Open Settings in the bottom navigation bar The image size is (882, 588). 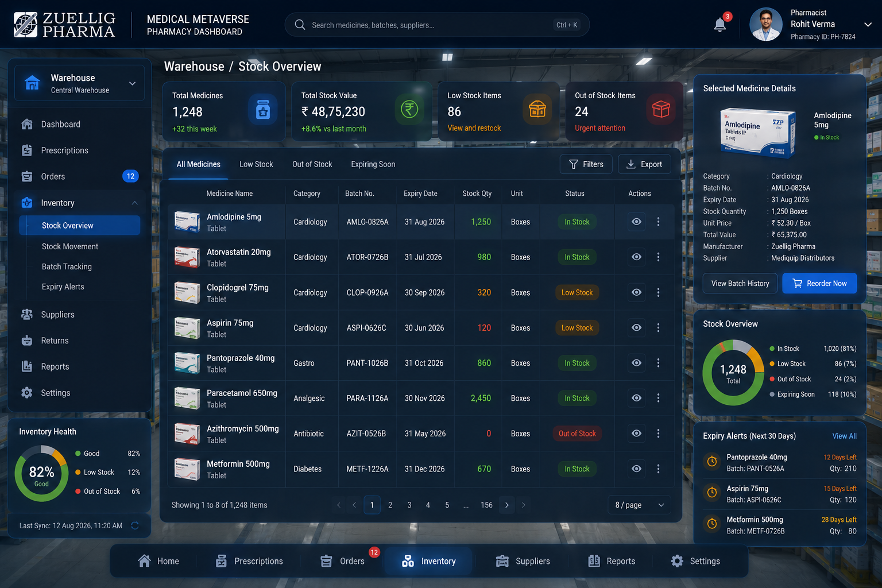695,561
